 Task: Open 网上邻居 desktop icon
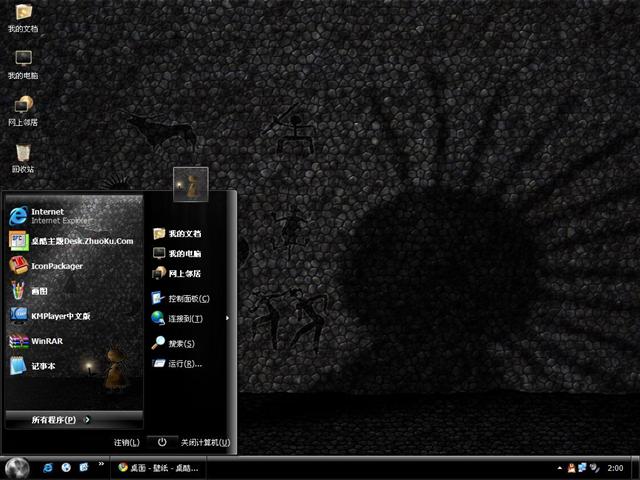click(23, 109)
